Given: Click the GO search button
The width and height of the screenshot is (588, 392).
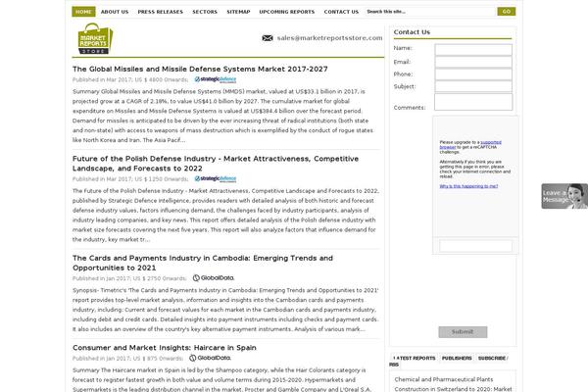Looking at the screenshot, I should [507, 12].
